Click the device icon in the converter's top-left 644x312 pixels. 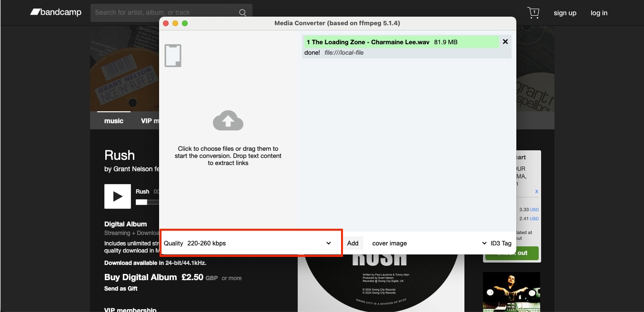(x=173, y=55)
